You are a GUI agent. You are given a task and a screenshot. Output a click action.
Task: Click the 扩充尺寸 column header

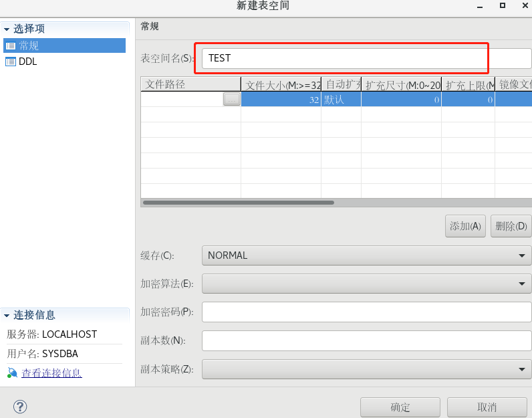pos(402,84)
